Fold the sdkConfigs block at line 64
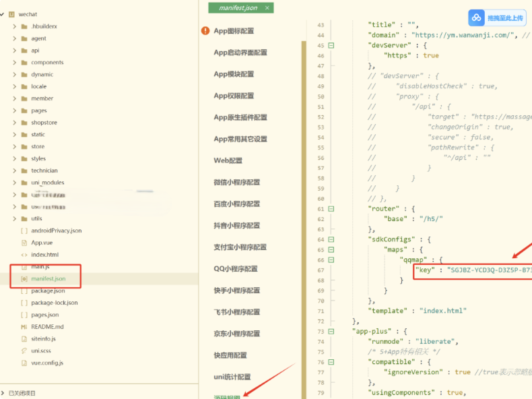 331,239
